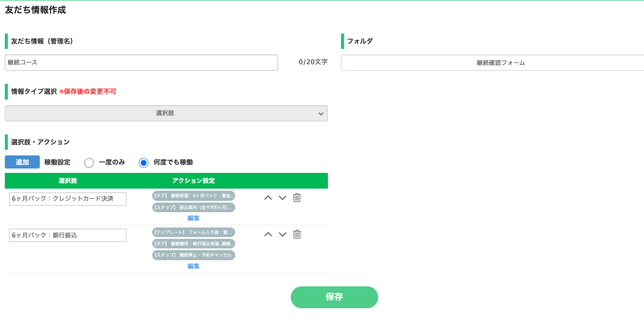
Task: Delete the クレジットカード決済 choice with trash icon
Action: pos(297,197)
